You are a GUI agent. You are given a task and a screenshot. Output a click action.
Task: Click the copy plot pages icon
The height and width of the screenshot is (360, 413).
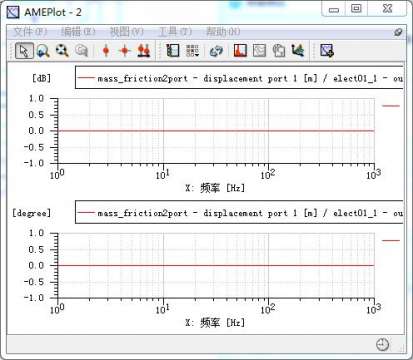[x=279, y=51]
